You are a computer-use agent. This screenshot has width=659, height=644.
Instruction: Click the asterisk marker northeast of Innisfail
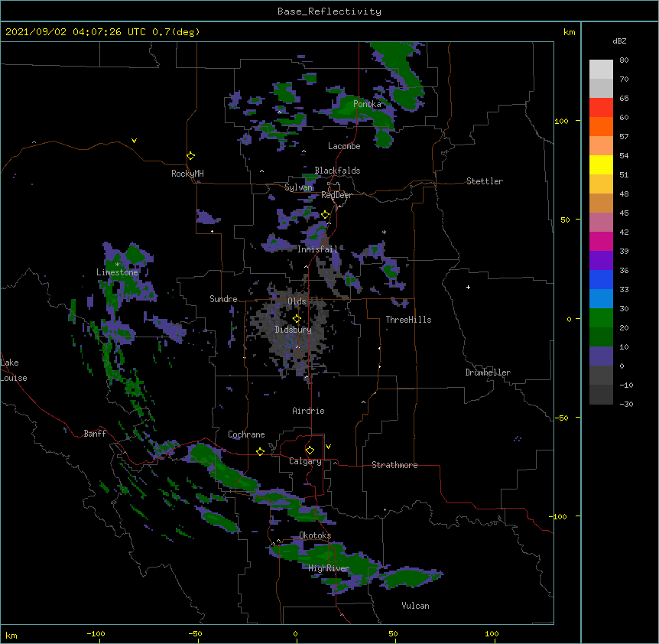pyautogui.click(x=384, y=233)
